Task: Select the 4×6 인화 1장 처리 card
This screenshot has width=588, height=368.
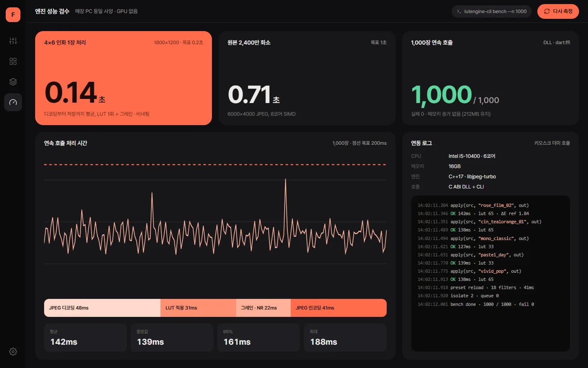Action: pos(123,78)
